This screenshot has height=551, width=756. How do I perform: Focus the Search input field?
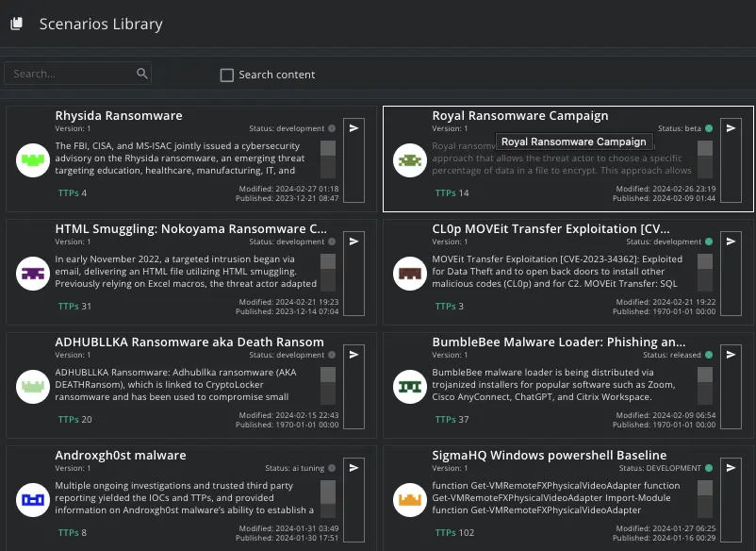tap(71, 74)
